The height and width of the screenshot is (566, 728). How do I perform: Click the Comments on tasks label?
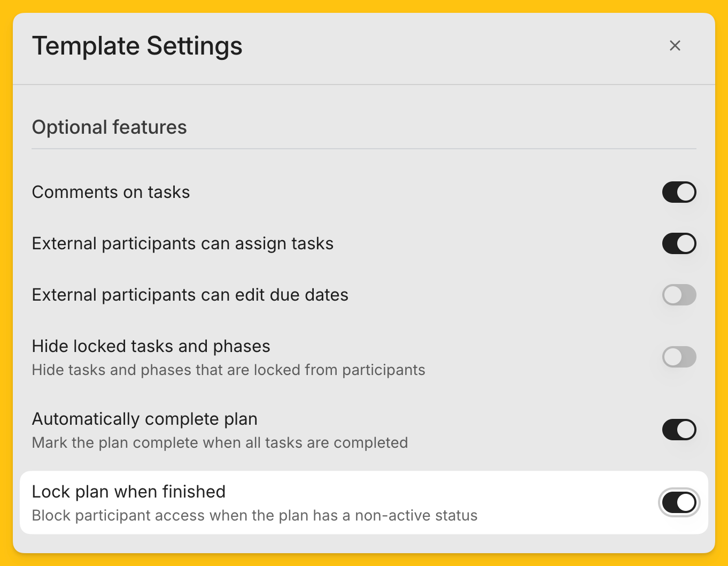[x=111, y=192]
